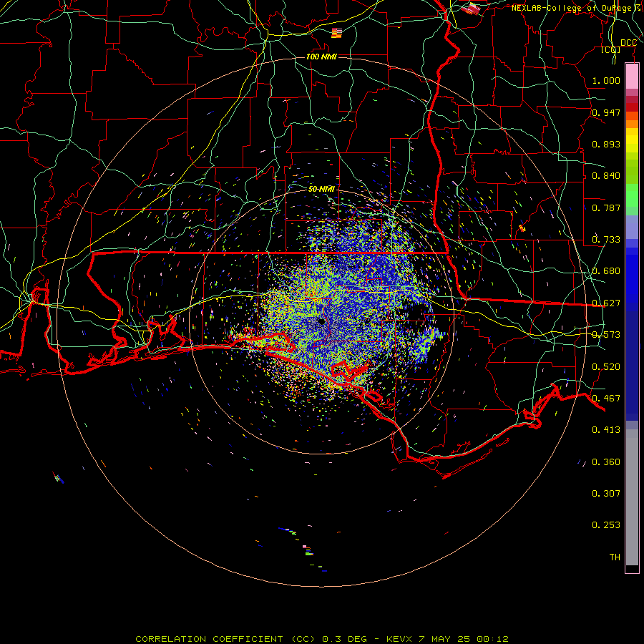Image resolution: width=644 pixels, height=644 pixels.
Task: Click the 0.893 color scale value
Action: [x=606, y=144]
